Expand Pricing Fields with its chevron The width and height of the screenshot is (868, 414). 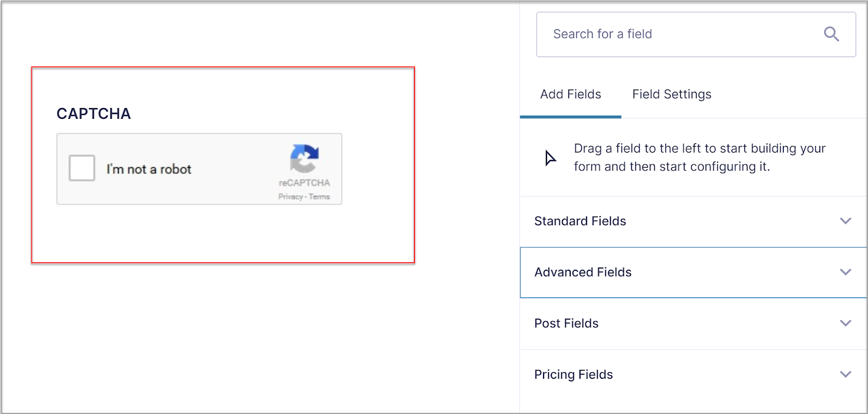(x=845, y=374)
